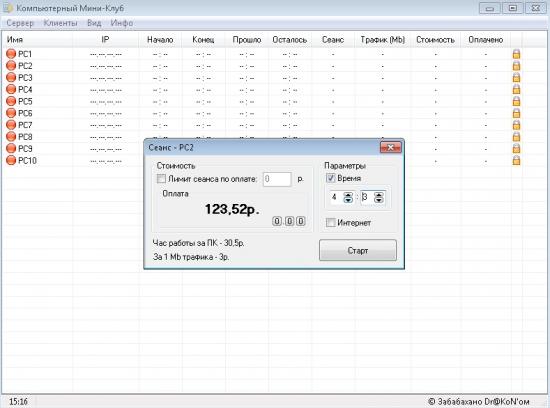Click the red status icon of PC10

pyautogui.click(x=11, y=160)
